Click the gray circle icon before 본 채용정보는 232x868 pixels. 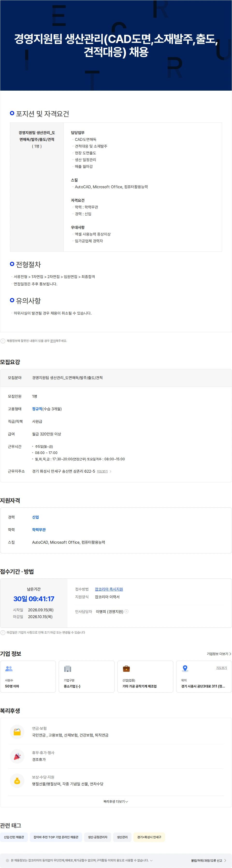coord(7,860)
